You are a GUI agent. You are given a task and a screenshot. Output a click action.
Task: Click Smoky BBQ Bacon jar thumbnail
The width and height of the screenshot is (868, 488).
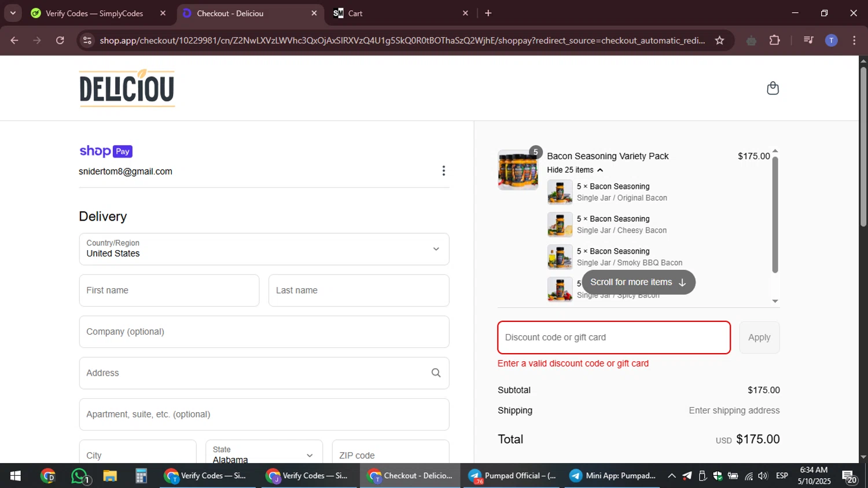[560, 257]
